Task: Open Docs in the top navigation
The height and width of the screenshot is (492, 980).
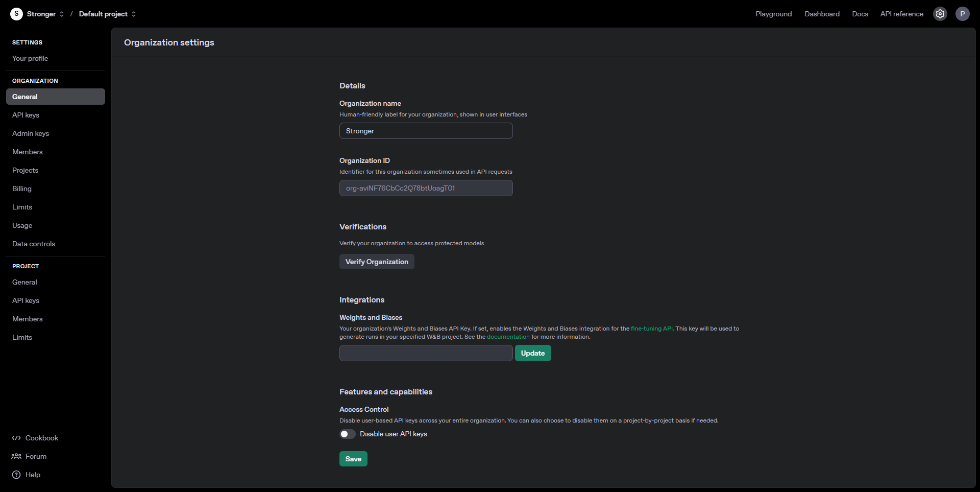Action: point(860,14)
